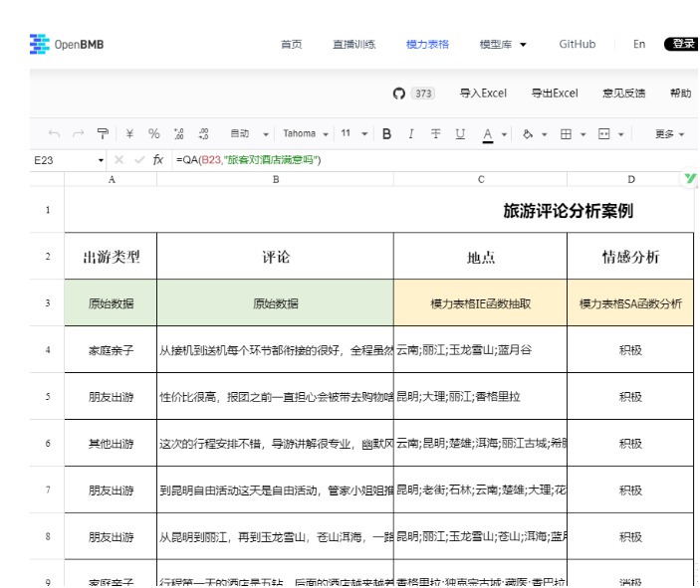Click cell 其他出游 in row 6
This screenshot has width=700, height=588.
point(112,444)
